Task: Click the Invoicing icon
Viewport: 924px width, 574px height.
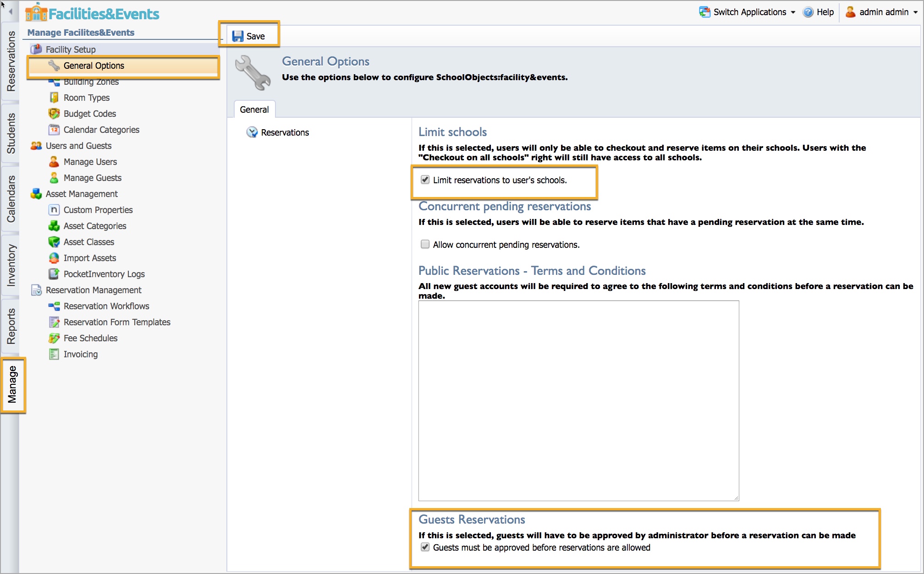Action: point(54,354)
